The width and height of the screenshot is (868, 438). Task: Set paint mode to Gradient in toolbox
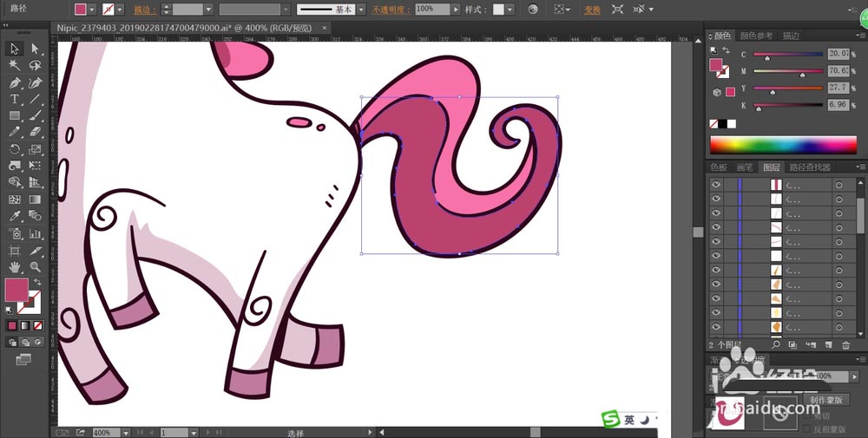tap(25, 326)
